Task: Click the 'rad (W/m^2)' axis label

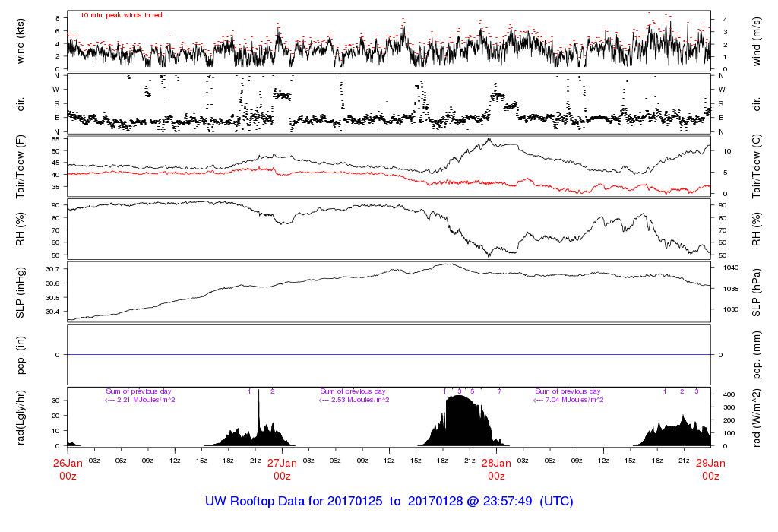Action: click(x=758, y=417)
